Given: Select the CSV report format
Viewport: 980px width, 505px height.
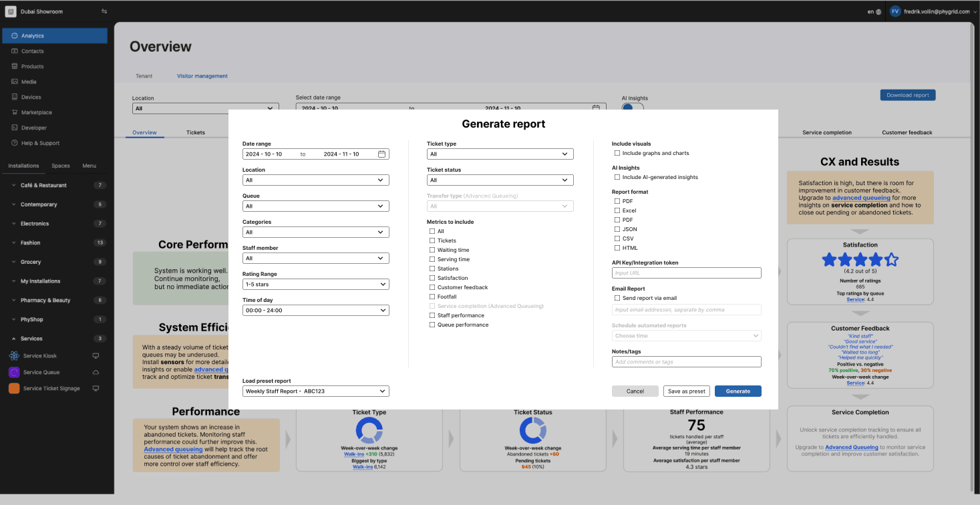Looking at the screenshot, I should (617, 238).
